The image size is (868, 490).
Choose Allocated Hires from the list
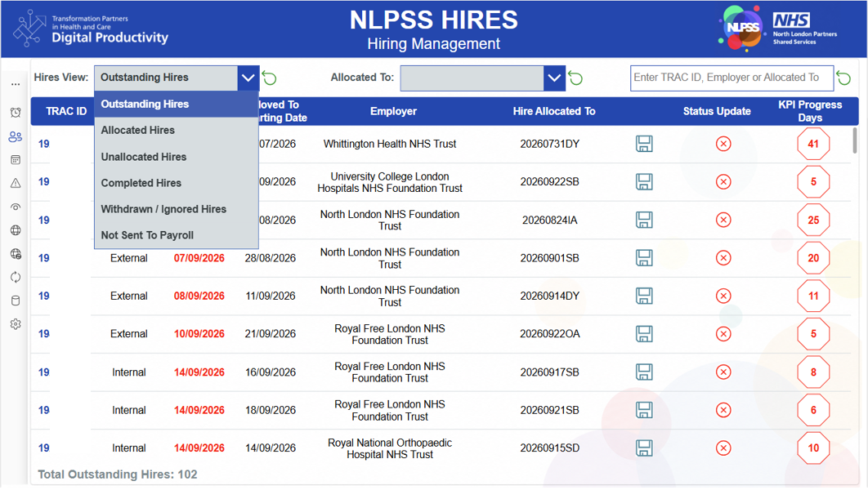[176, 131]
